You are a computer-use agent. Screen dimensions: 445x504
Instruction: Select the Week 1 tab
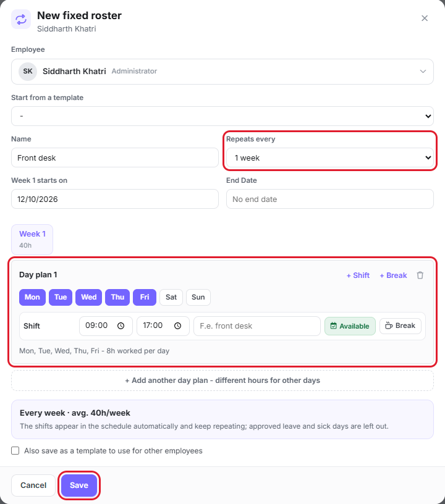click(32, 240)
